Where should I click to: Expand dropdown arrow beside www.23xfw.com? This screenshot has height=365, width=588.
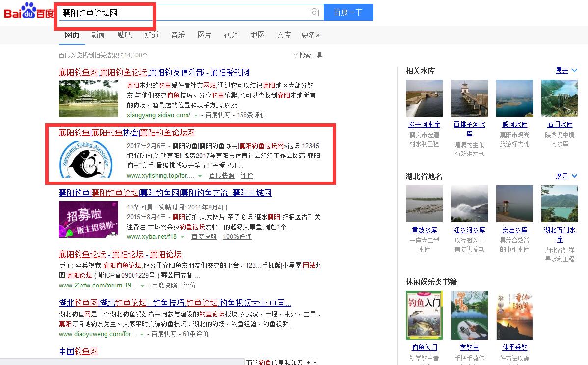tap(142, 286)
